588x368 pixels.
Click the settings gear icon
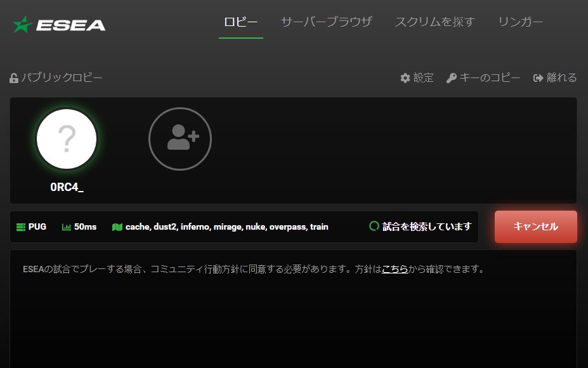point(405,78)
